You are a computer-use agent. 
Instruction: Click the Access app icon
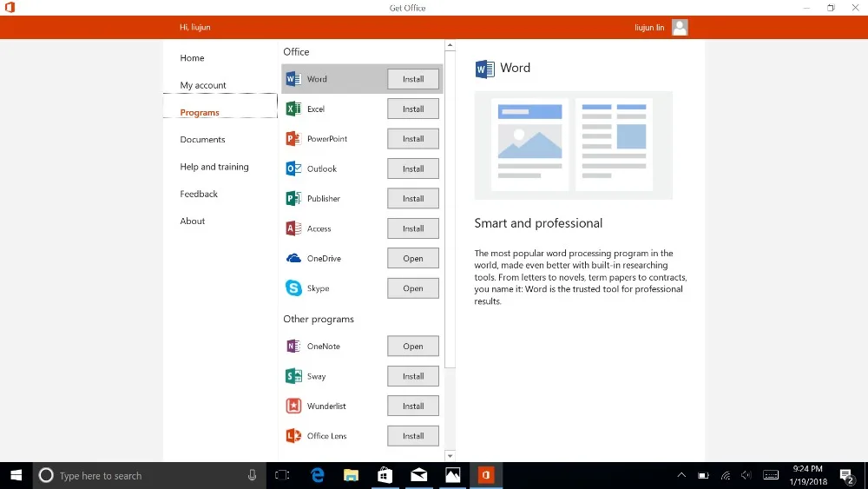(293, 228)
